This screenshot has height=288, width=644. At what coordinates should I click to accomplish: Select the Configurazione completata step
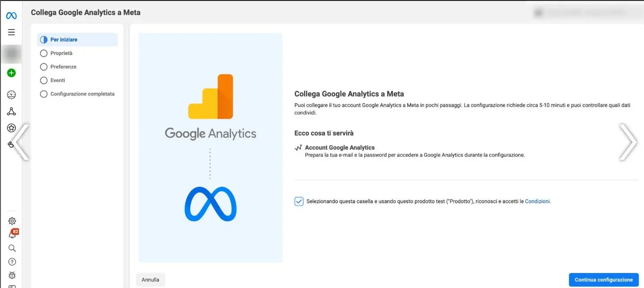[x=44, y=94]
